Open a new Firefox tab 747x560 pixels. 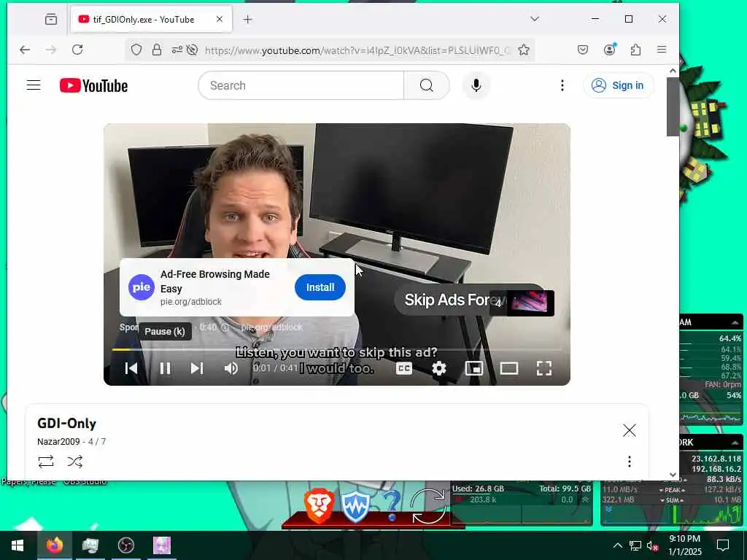[x=248, y=19]
